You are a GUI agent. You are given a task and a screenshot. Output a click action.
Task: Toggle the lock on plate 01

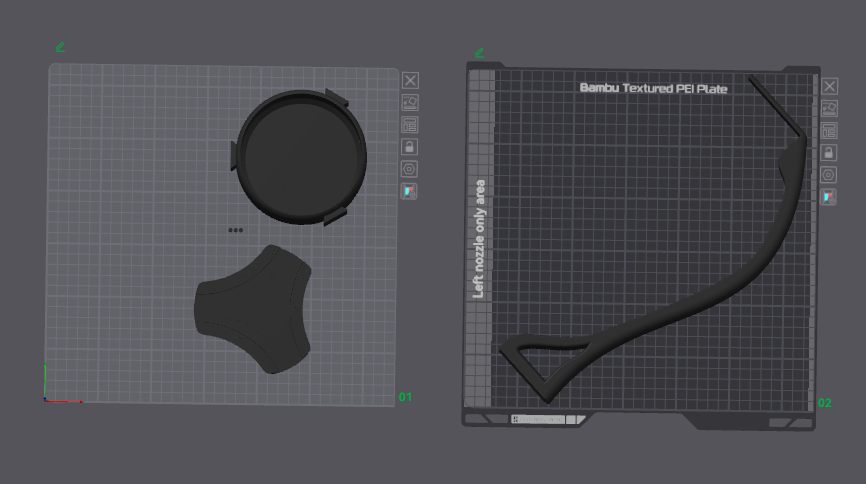point(409,147)
